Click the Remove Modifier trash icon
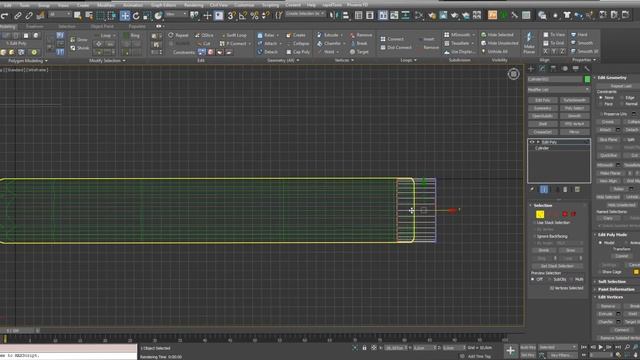The height and width of the screenshot is (360, 640). [565, 189]
